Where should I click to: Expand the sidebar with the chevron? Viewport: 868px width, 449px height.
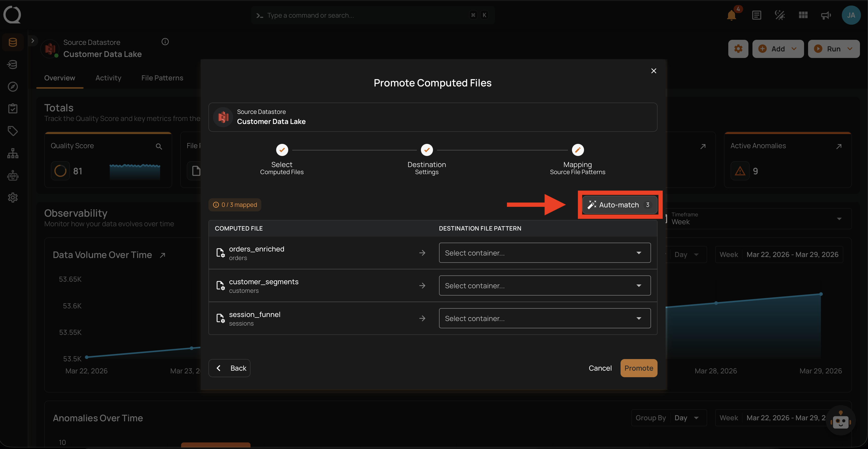pyautogui.click(x=32, y=41)
